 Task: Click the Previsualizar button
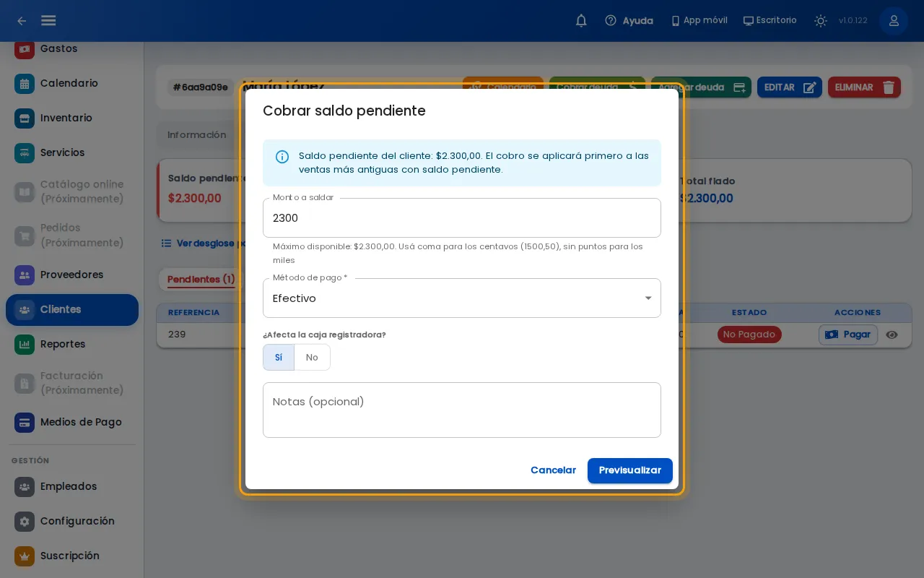pyautogui.click(x=630, y=470)
